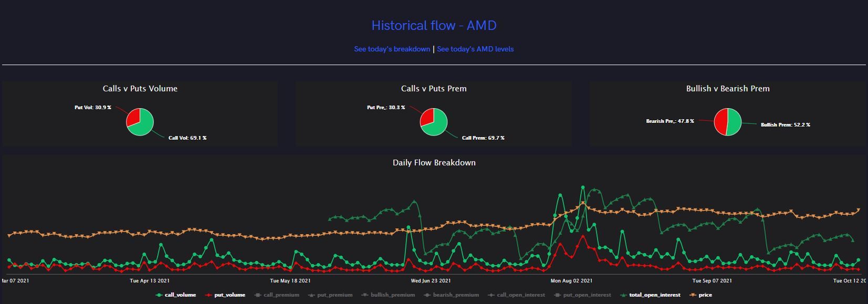The width and height of the screenshot is (868, 304).
Task: Select the green Call Prem pie slice
Action: [x=437, y=127]
